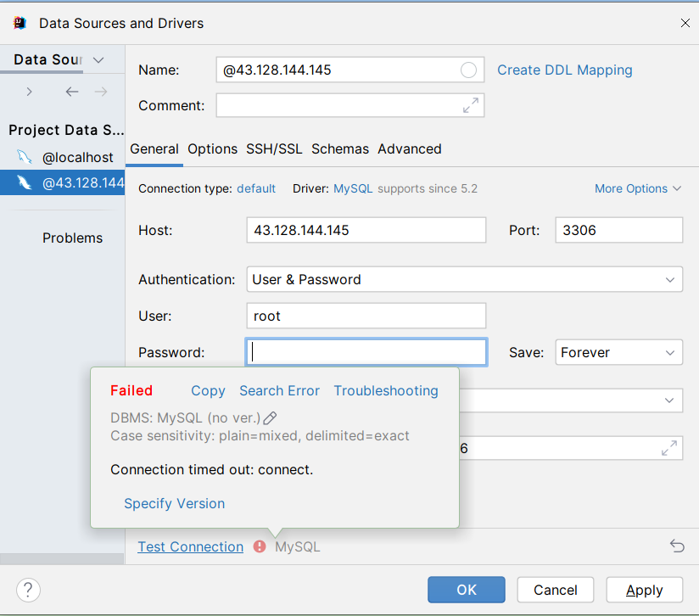This screenshot has height=616, width=699.
Task: Click the Apply button
Action: [x=644, y=590]
